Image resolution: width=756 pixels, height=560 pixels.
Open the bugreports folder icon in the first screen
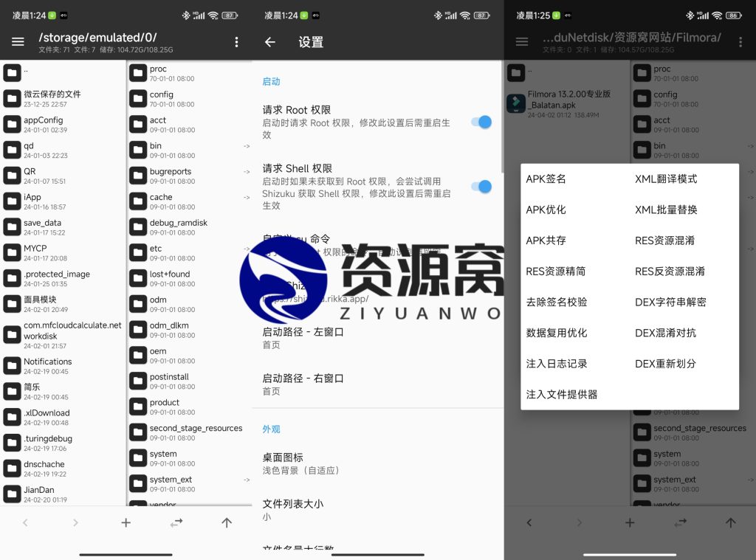coord(138,176)
